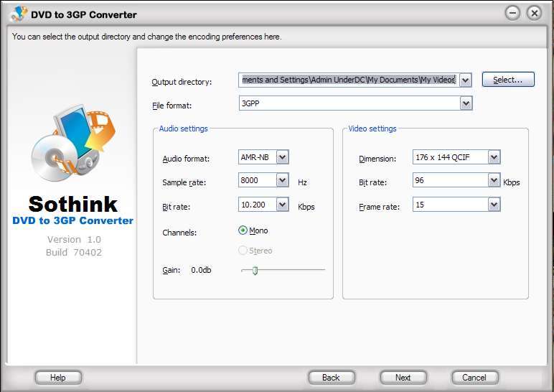This screenshot has height=392, width=554.
Task: Click the Sample rate label
Action: [x=184, y=183]
